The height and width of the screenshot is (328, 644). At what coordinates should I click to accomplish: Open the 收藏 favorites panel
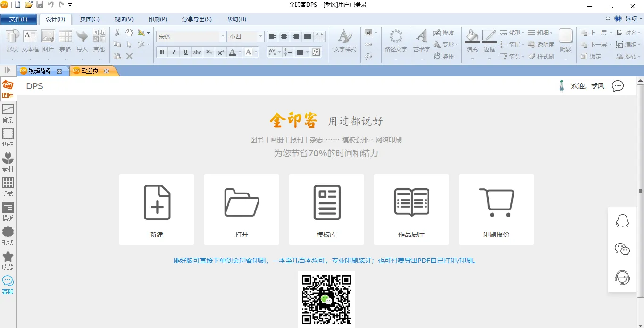tap(8, 261)
